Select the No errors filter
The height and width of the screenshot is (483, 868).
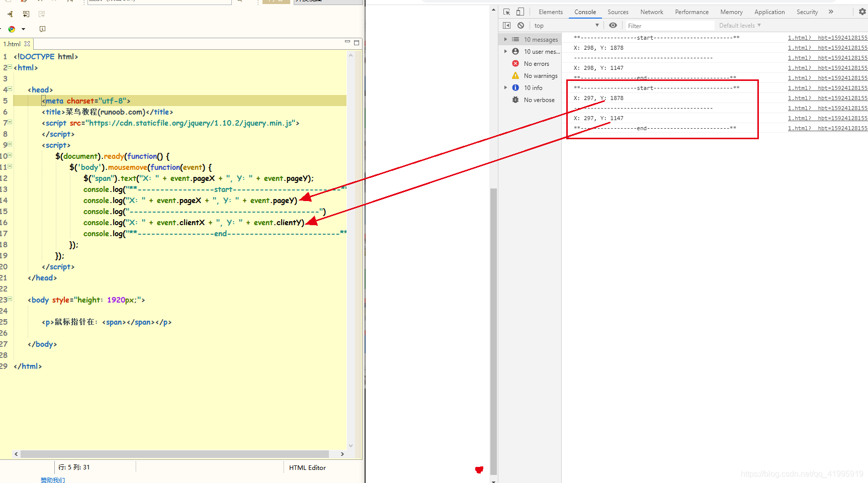[536, 63]
